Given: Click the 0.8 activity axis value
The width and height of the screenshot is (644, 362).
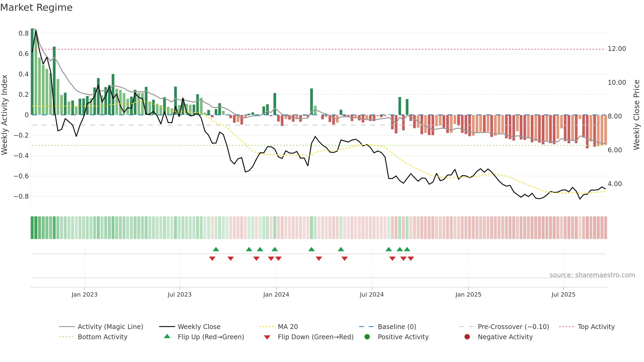Looking at the screenshot, I should click(24, 34).
